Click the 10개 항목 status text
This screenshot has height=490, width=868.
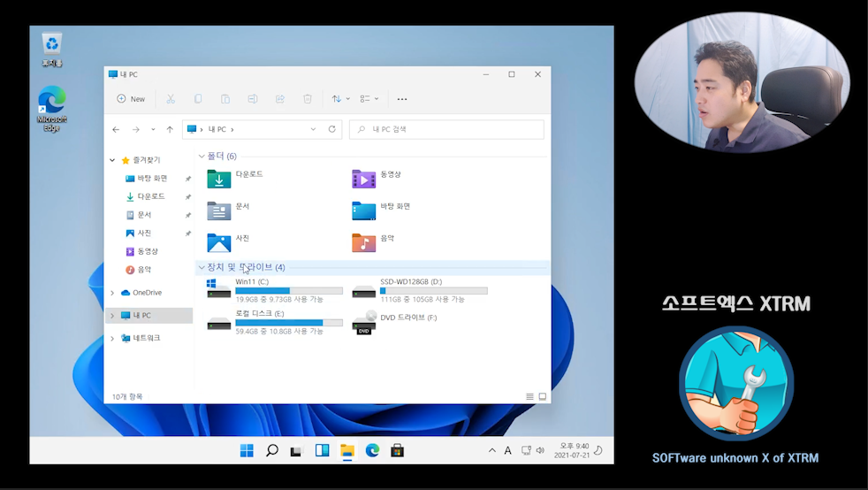tap(127, 397)
